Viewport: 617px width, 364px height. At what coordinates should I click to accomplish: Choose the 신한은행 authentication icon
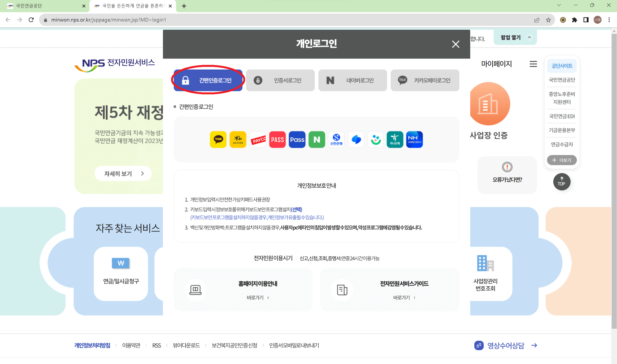pos(336,139)
